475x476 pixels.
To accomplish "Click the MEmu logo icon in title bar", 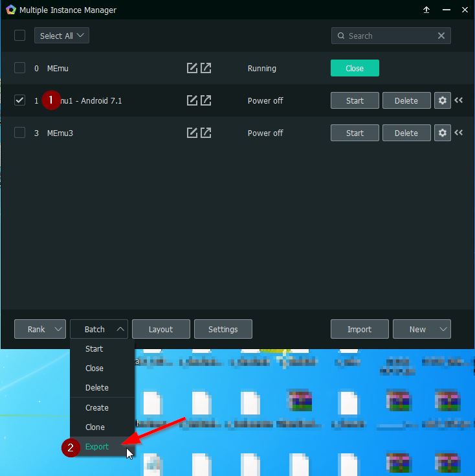I will 11,10.
